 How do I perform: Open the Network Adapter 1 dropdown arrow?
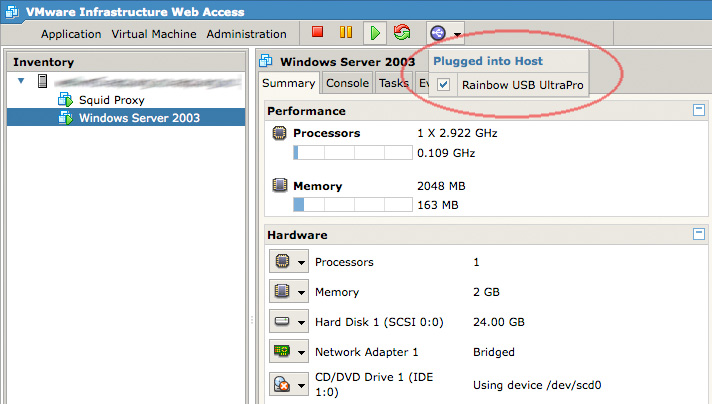pos(302,353)
